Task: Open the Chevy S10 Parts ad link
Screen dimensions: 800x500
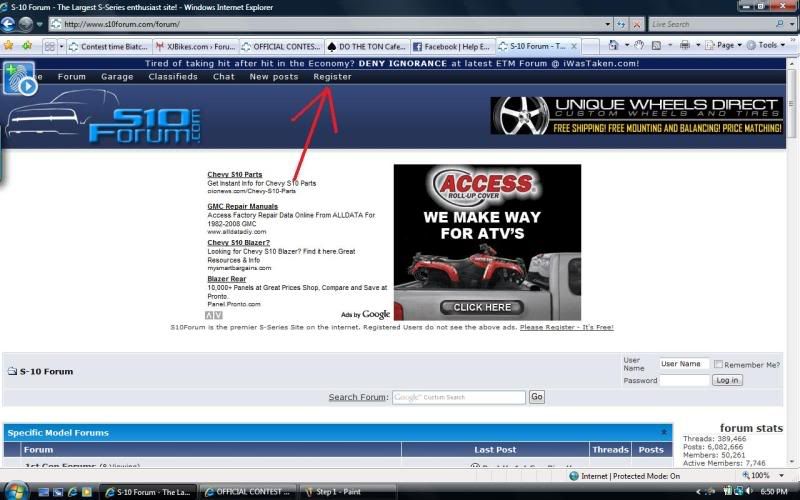Action: pos(235,174)
